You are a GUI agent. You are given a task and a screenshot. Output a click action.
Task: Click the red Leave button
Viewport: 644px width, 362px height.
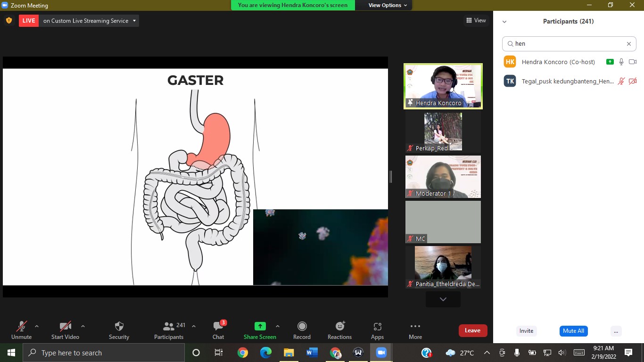472,330
